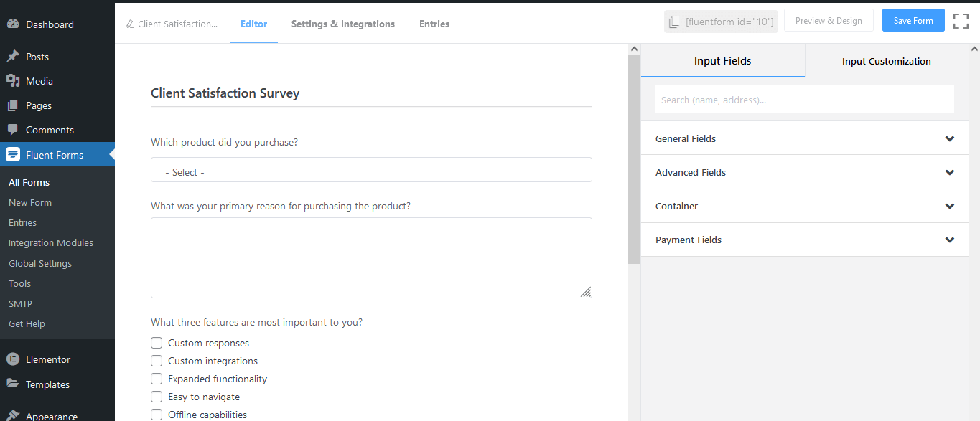980x421 pixels.
Task: Open Settings & Integrations tab
Action: pyautogui.click(x=343, y=24)
